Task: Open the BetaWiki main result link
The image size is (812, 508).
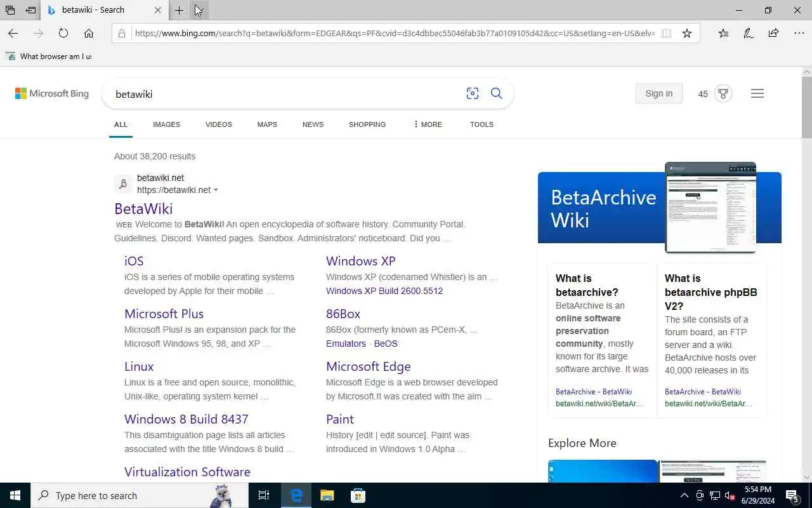Action: tap(143, 208)
